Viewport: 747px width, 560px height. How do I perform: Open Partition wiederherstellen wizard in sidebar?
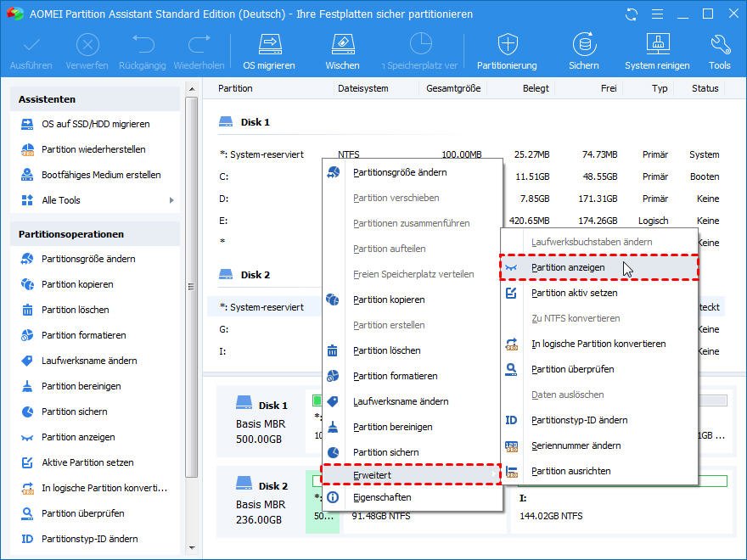[95, 149]
